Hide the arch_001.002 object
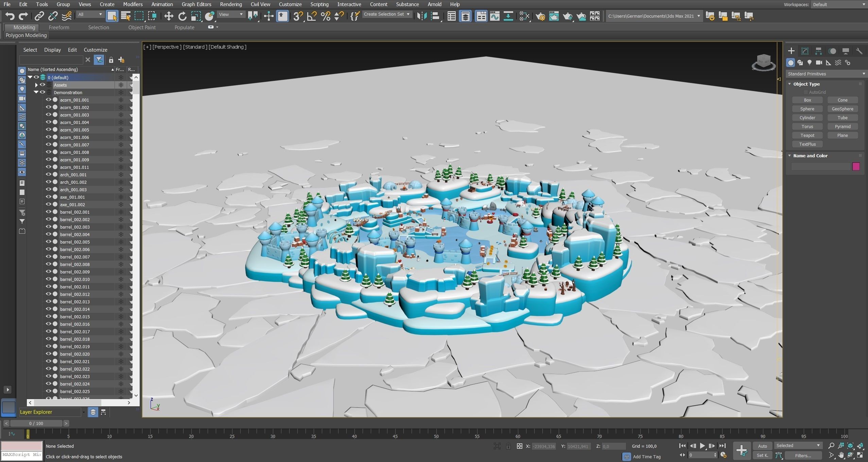Viewport: 868px width, 462px height. pos(49,182)
